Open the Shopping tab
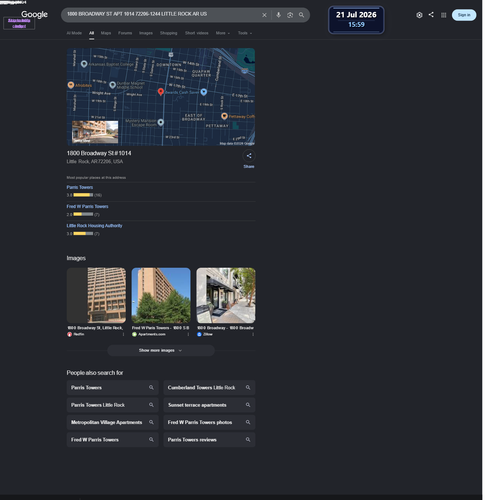The height and width of the screenshot is (500, 488). tap(168, 33)
